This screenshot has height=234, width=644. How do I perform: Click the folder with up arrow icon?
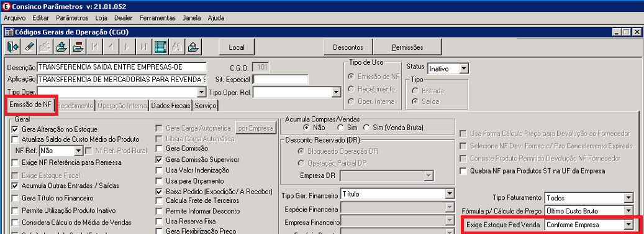tap(193, 47)
